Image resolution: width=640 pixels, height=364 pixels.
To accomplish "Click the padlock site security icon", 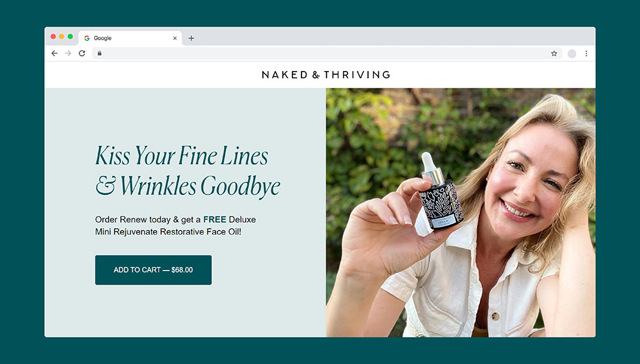I will click(x=100, y=53).
